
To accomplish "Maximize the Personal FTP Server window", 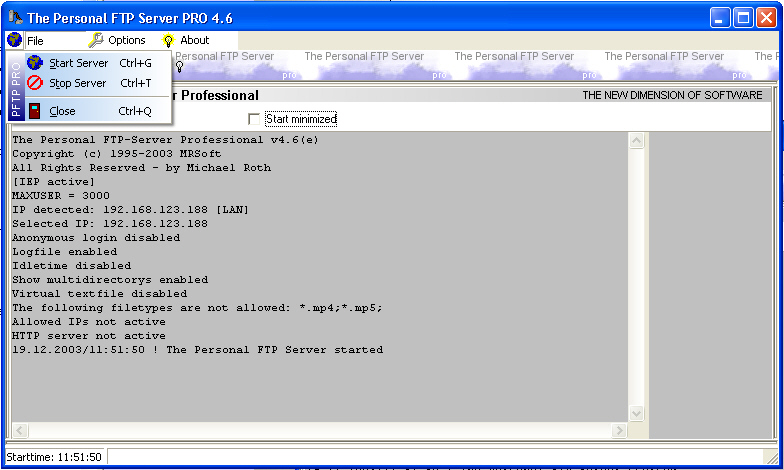I will (743, 17).
